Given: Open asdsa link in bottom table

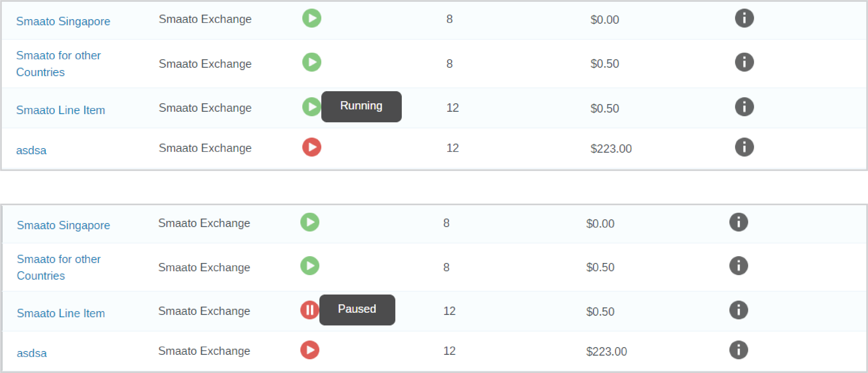Looking at the screenshot, I should [32, 353].
